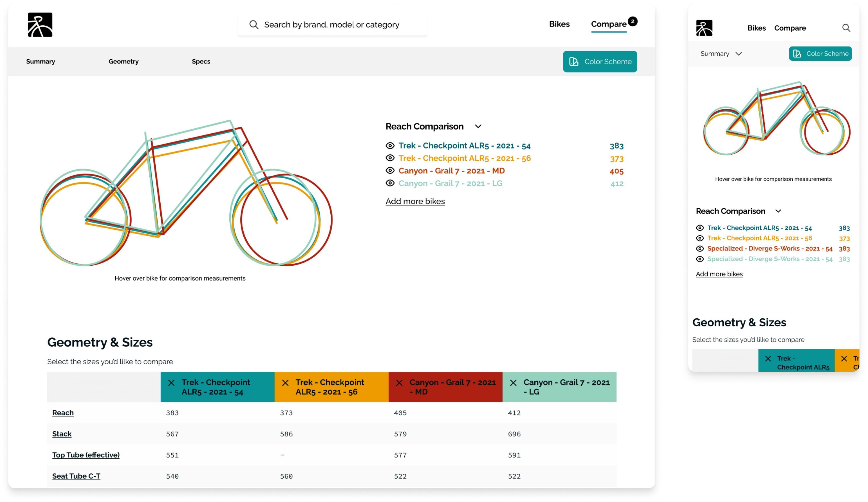This screenshot has width=868, height=502.
Task: Toggle mobile eye for Trek ALR5 54
Action: 700,228
